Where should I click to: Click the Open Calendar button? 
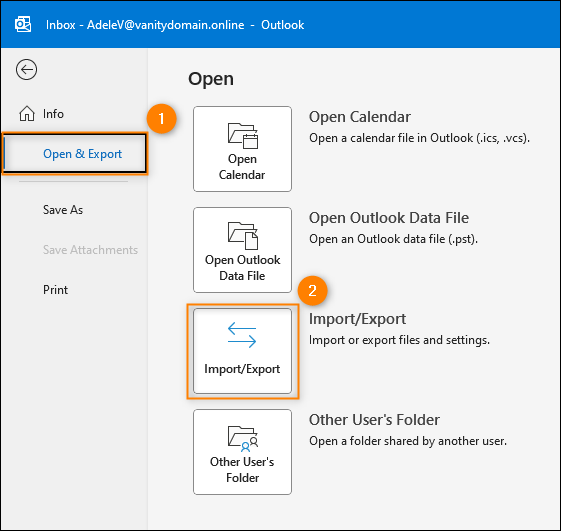click(242, 149)
